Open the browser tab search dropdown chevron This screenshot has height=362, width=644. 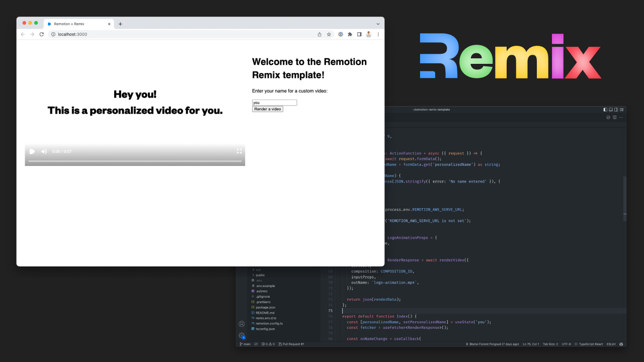tap(378, 24)
